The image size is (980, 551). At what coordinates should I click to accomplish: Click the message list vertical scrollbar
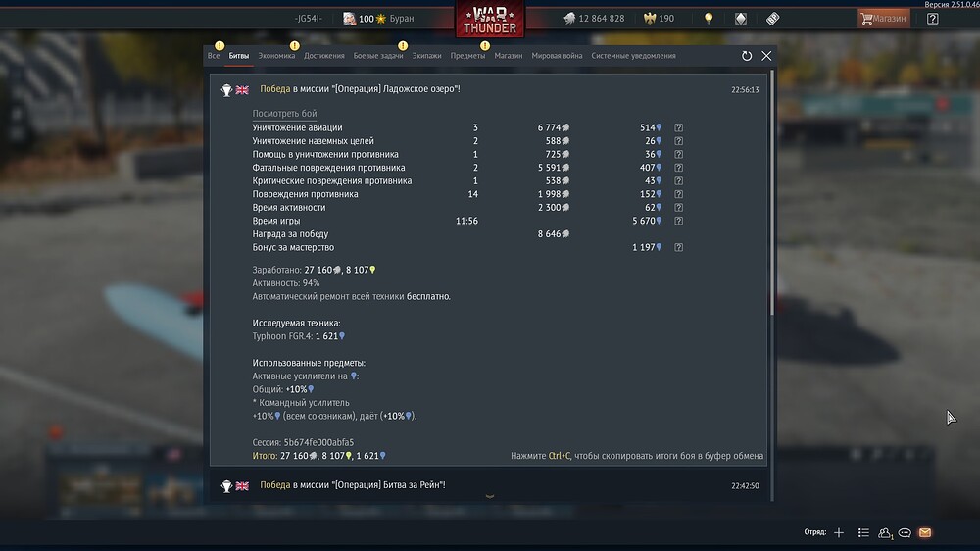coord(772,192)
